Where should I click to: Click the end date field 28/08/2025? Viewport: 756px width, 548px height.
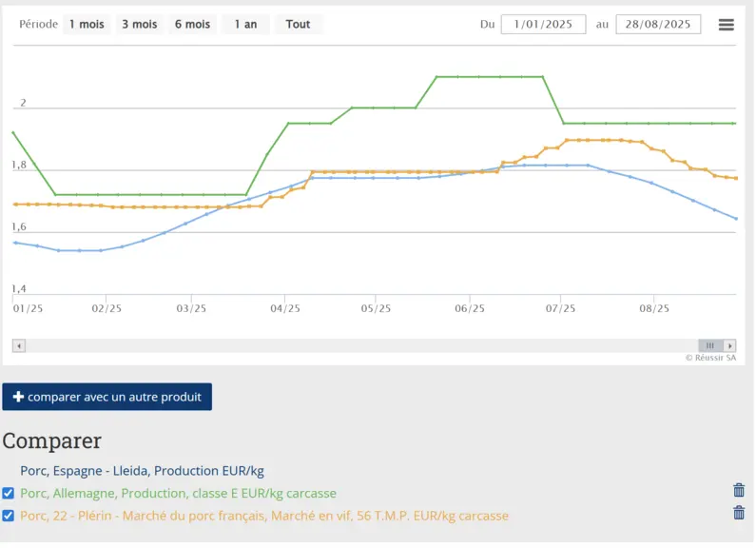[660, 25]
